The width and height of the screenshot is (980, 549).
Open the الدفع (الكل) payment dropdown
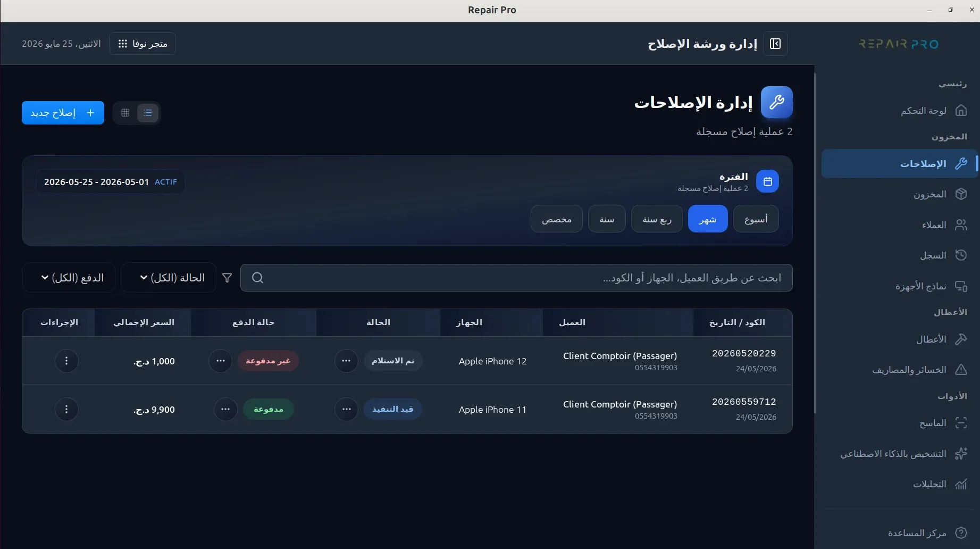(69, 277)
